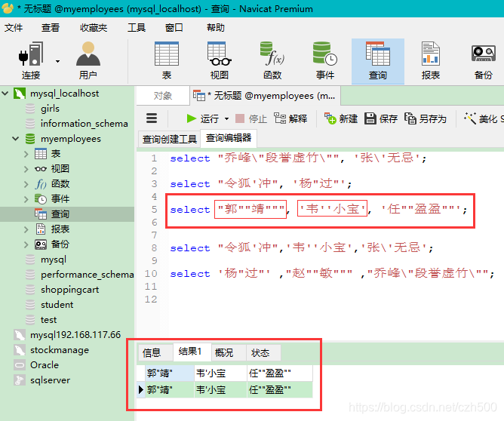Run the query with 运行
504x421 pixels.
pos(203,119)
